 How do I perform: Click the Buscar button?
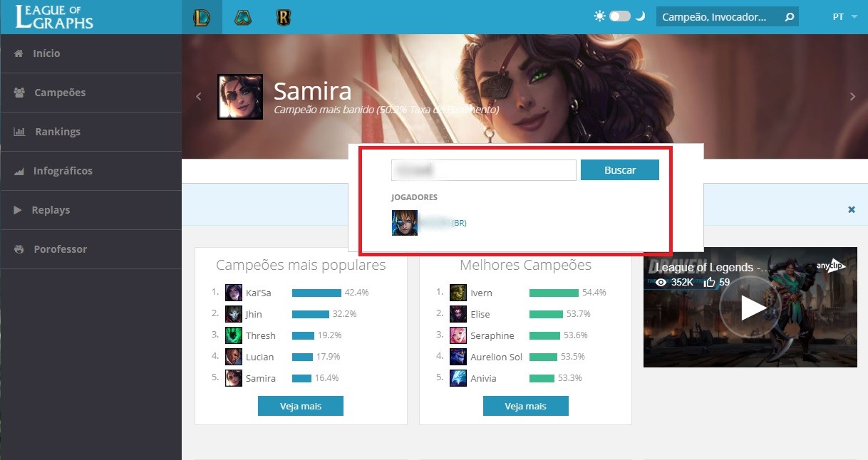(x=620, y=170)
